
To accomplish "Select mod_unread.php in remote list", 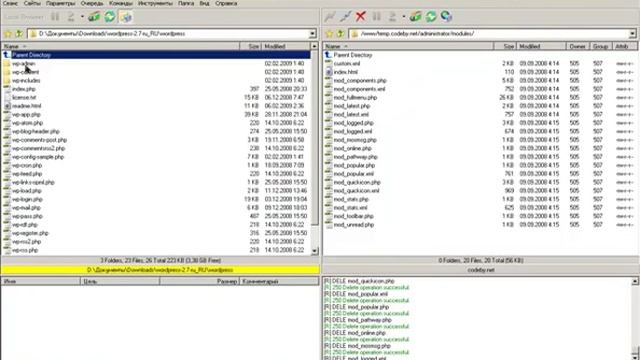I will click(x=353, y=225).
